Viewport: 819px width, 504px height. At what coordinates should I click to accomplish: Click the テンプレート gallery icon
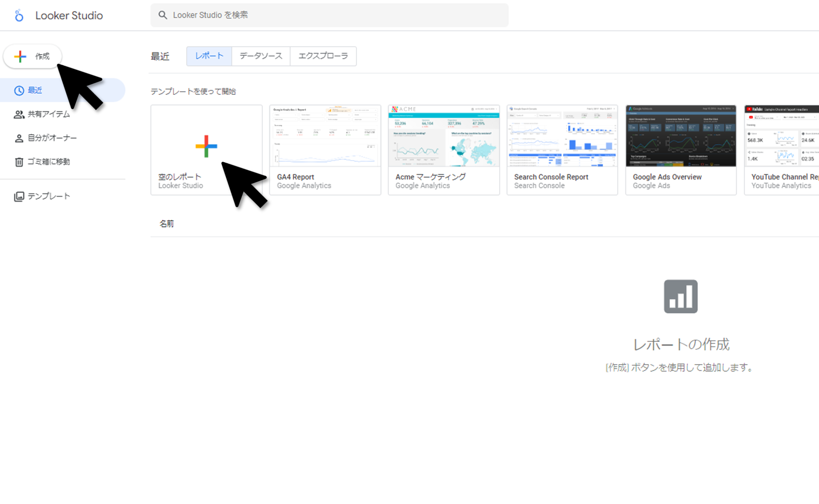coord(19,197)
